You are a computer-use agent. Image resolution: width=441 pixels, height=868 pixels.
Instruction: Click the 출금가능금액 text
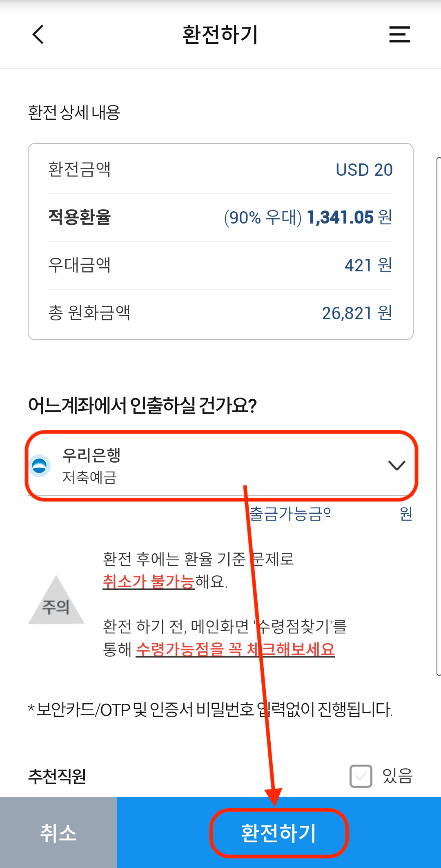click(x=290, y=514)
